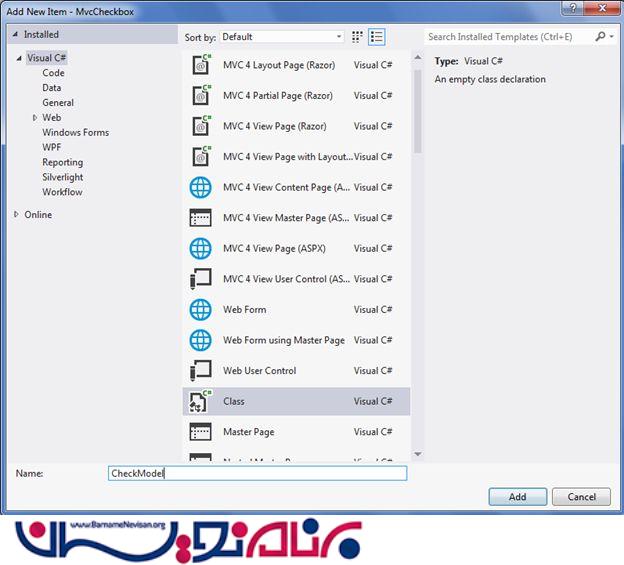This screenshot has height=565, width=624.
Task: Click the Search Installed Templates box
Action: pyautogui.click(x=510, y=37)
